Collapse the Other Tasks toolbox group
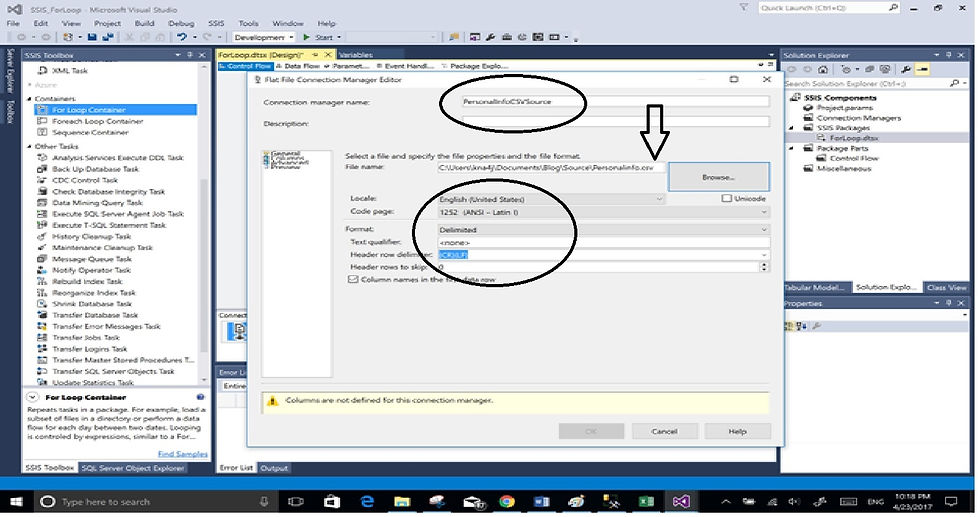 29,146
